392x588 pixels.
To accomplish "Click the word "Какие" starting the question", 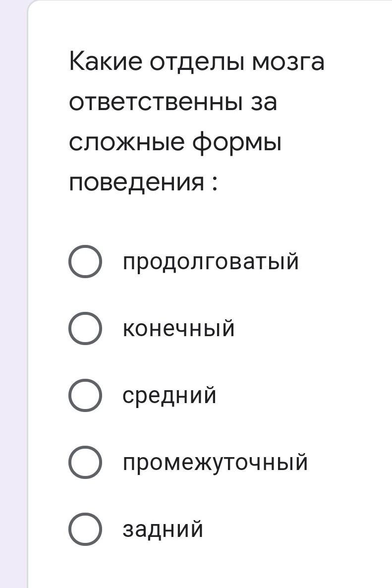I will [x=106, y=62].
